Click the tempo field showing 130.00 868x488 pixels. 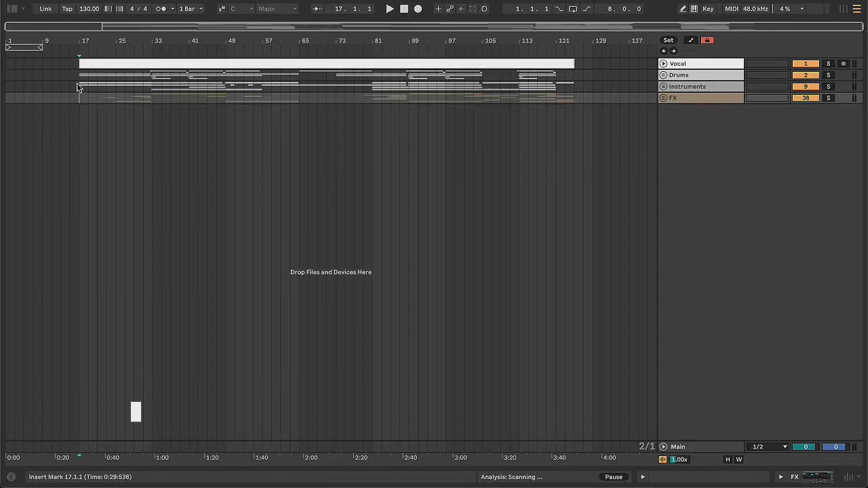click(x=89, y=9)
